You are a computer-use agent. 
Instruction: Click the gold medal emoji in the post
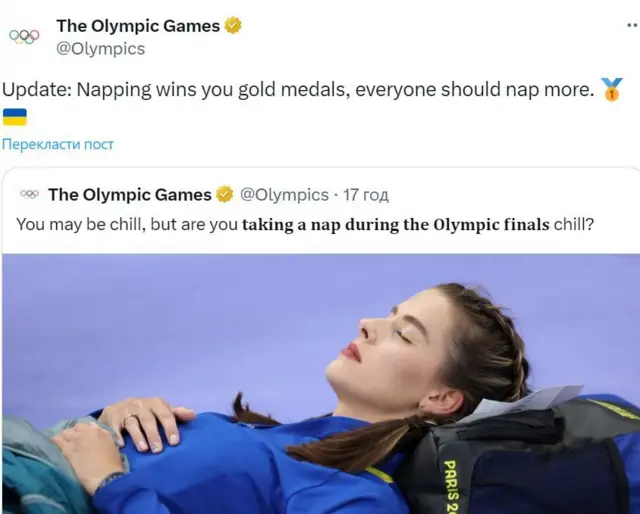pyautogui.click(x=612, y=90)
